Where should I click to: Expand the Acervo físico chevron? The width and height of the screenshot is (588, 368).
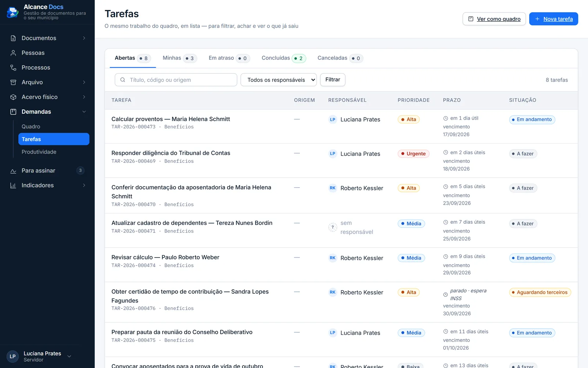84,97
